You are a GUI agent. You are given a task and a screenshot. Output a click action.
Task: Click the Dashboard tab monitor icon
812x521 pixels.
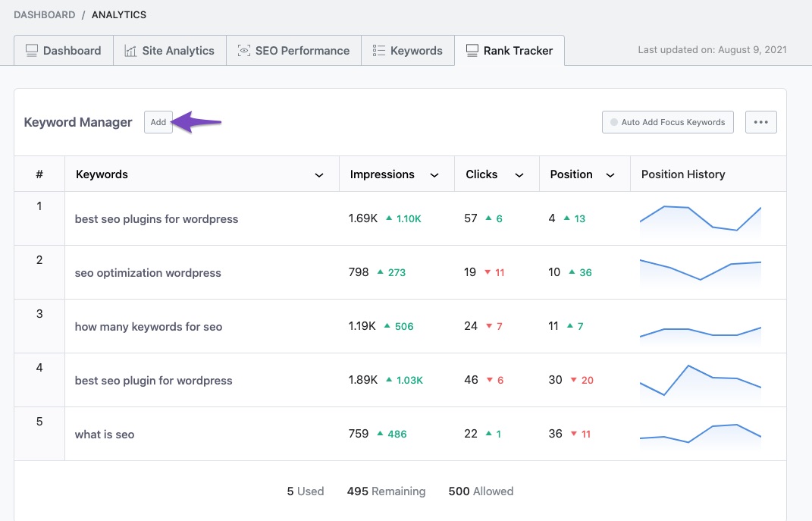click(32, 51)
